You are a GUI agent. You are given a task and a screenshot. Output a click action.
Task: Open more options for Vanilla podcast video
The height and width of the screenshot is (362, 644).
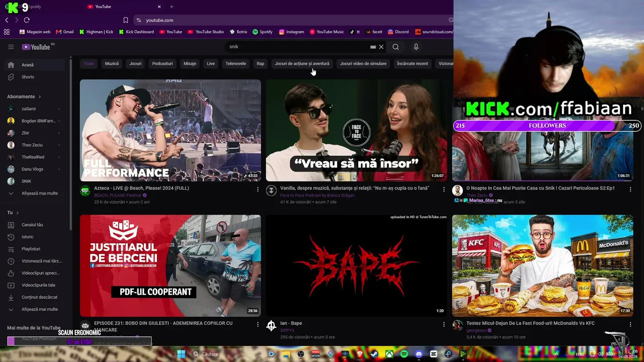click(444, 190)
